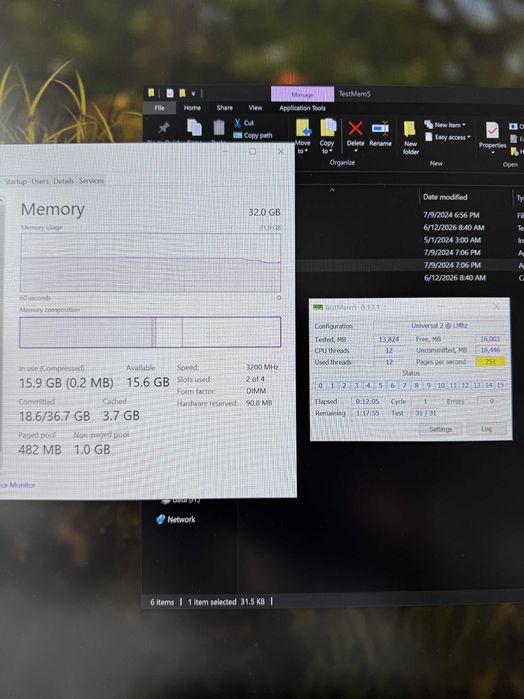This screenshot has width=524, height=699.
Task: Switch to the Share ribbon tab
Action: click(x=224, y=108)
